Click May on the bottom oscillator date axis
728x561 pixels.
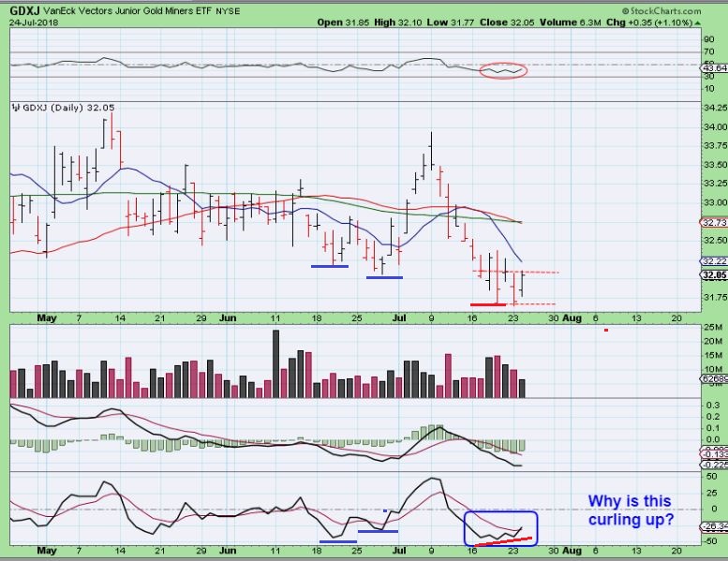47,551
